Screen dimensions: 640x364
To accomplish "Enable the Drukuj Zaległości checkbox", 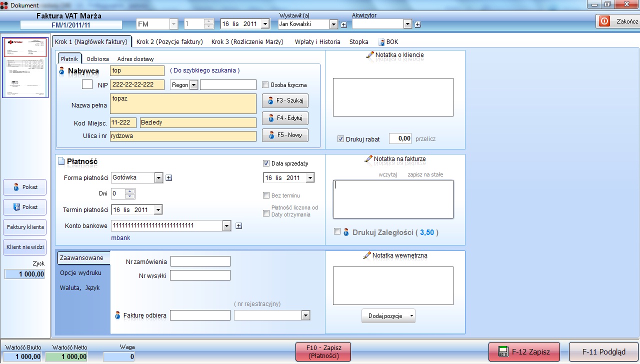I will (x=337, y=231).
